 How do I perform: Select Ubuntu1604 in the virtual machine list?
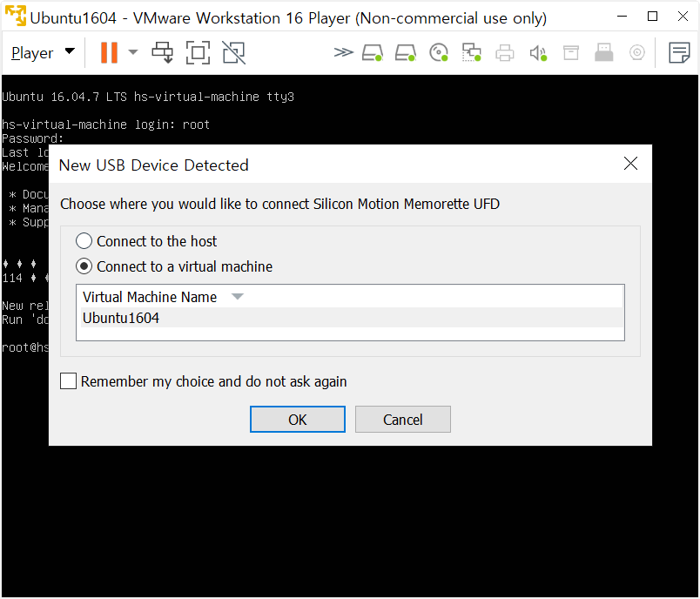[x=351, y=318]
